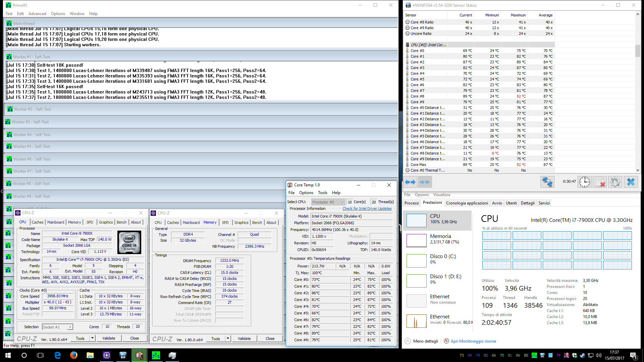Click HWiNFO vertical scrollbar thumb
Screen dimensions: 644x362
pyautogui.click(x=638, y=51)
